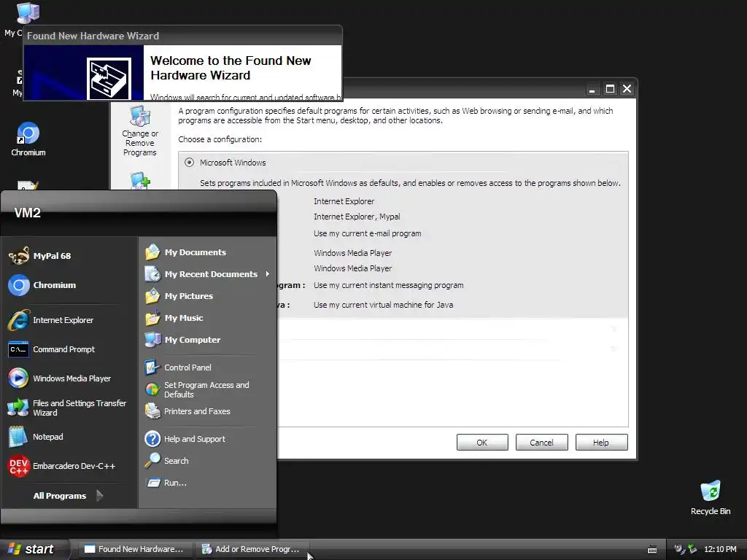Select the Microsoft Windows configuration radio button
The height and width of the screenshot is (560, 747).
point(189,163)
